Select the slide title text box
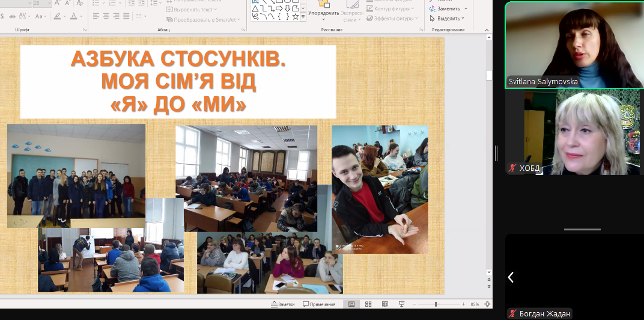The image size is (644, 320). point(178,82)
